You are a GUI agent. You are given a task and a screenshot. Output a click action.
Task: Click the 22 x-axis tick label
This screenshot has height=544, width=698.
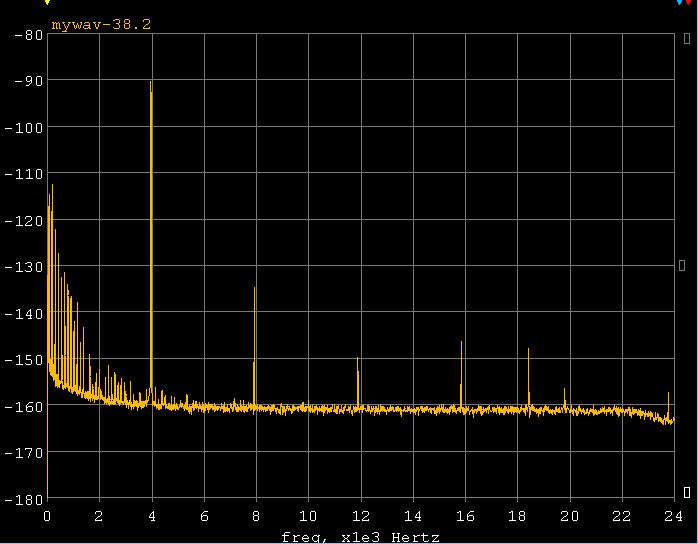(x=622, y=516)
